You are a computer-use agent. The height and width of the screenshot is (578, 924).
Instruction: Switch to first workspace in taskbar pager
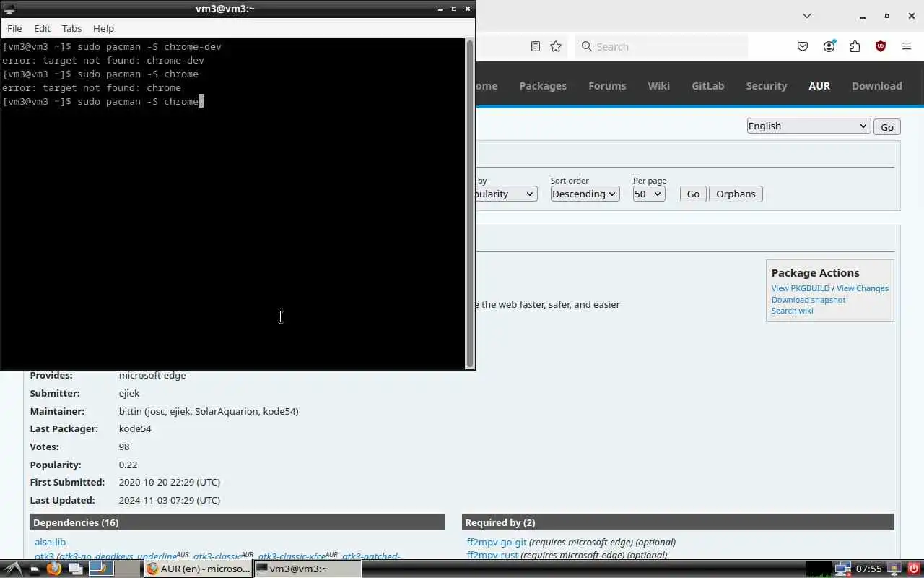click(101, 569)
